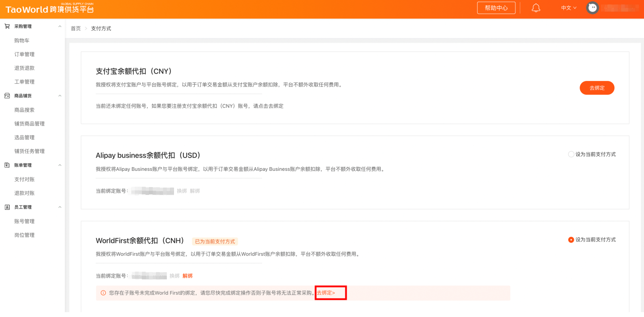The width and height of the screenshot is (644, 317).
Task: Open 支付对账 sidebar item
Action: [24, 179]
